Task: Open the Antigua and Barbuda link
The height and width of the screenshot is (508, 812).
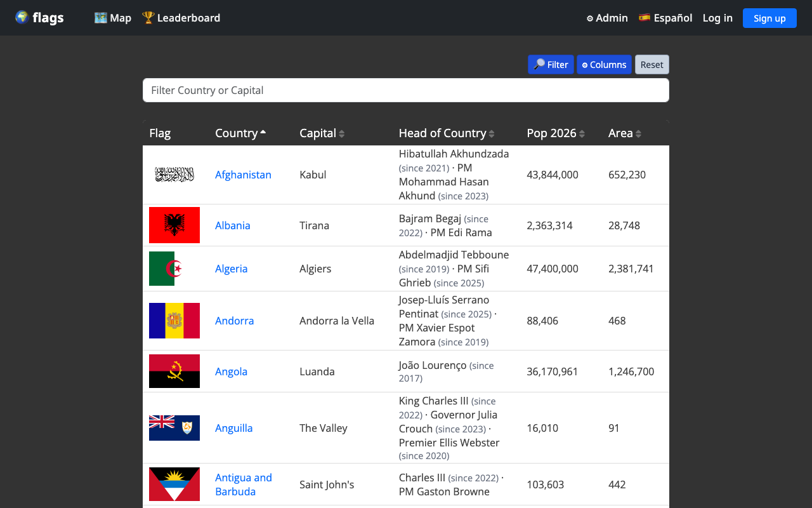Action: pyautogui.click(x=244, y=485)
